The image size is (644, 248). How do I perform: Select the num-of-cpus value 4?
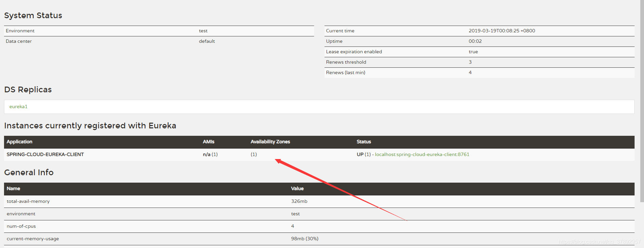pos(293,226)
